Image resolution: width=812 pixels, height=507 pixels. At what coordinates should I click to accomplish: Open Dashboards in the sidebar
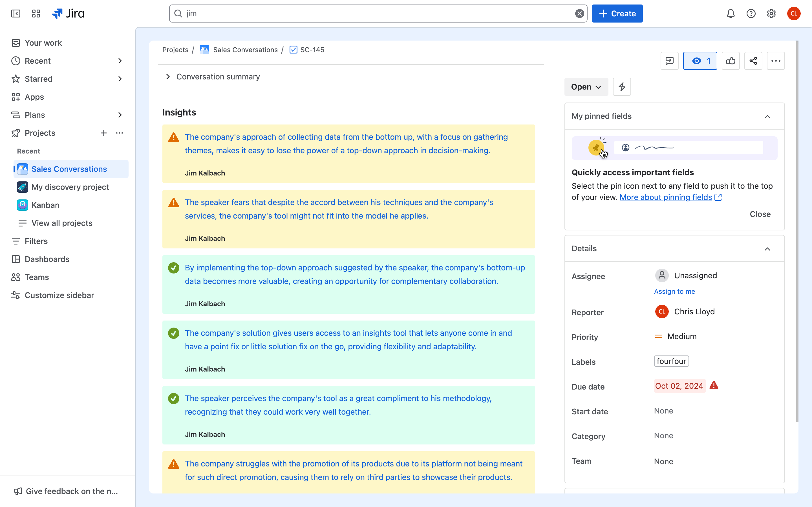[47, 259]
